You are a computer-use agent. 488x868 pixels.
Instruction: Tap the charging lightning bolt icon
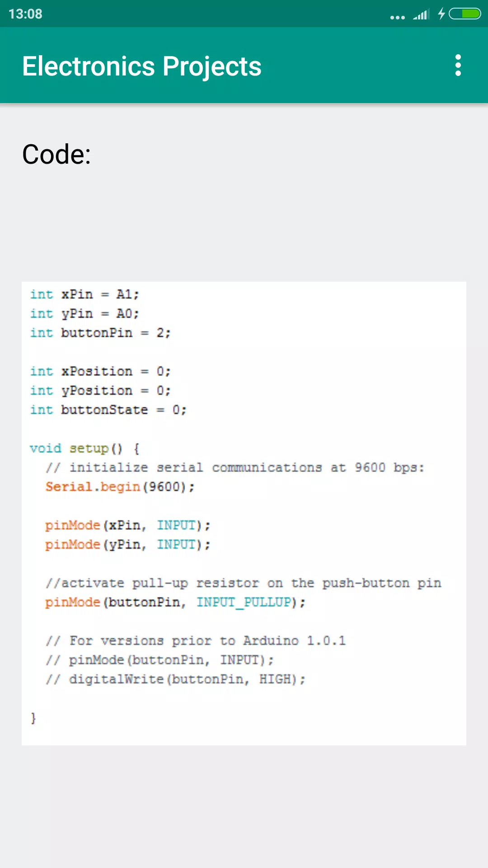[441, 14]
